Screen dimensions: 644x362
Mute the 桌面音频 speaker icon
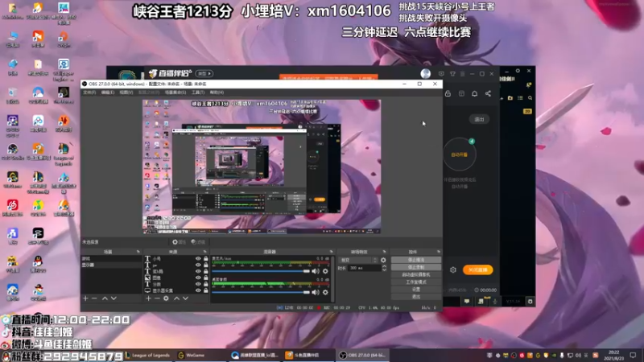316,292
